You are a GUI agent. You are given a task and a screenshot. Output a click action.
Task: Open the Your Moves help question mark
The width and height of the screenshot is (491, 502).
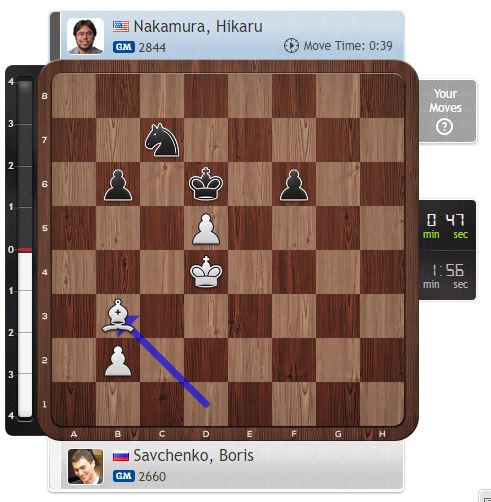[x=445, y=127]
